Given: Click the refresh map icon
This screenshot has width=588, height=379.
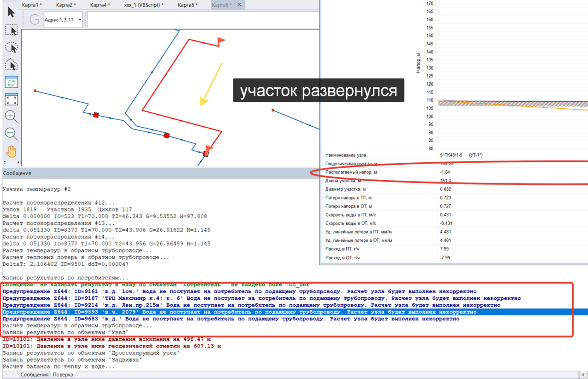Looking at the screenshot, I should coord(11,82).
